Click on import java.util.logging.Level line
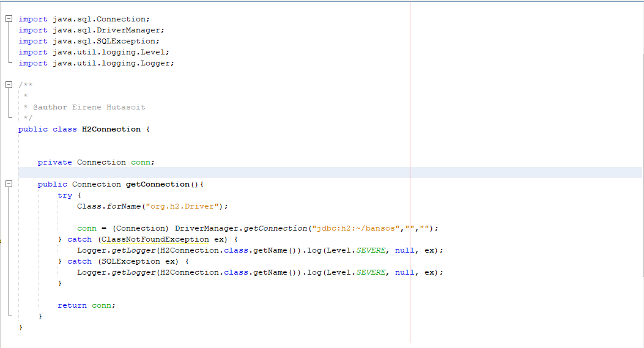This screenshot has height=348, width=644. coord(94,52)
